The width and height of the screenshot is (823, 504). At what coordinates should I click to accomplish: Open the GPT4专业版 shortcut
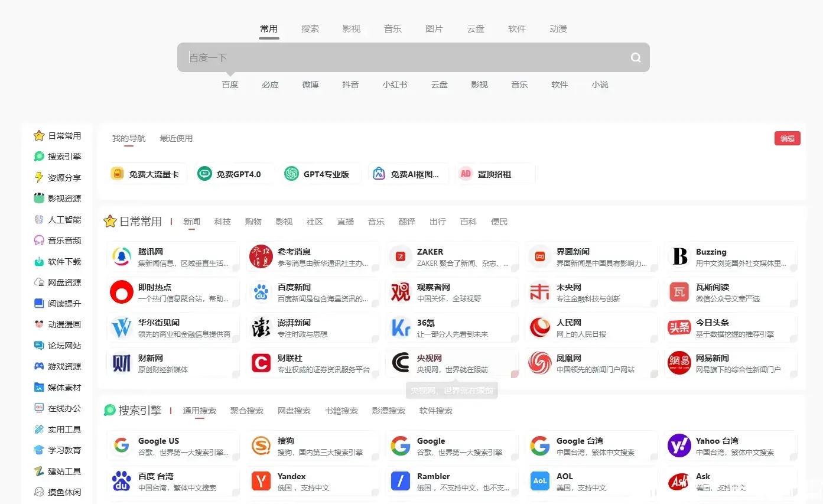click(322, 174)
